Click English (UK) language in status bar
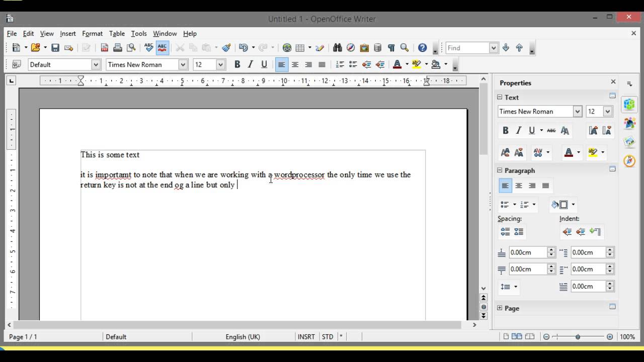Viewport: 644px width, 362px height. point(243,337)
